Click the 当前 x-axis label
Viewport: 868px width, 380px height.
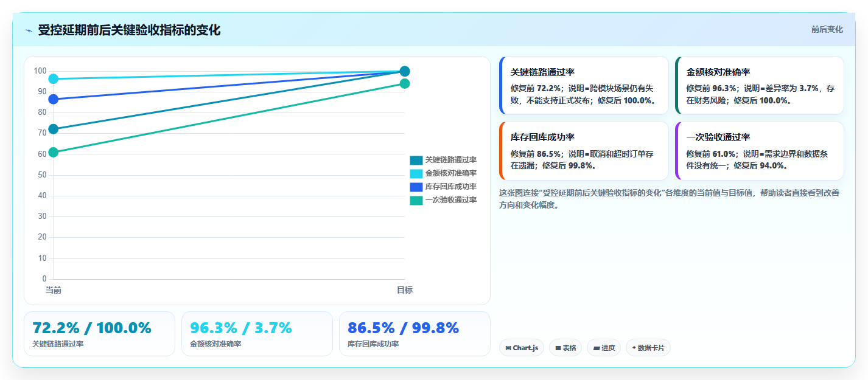pyautogui.click(x=54, y=290)
